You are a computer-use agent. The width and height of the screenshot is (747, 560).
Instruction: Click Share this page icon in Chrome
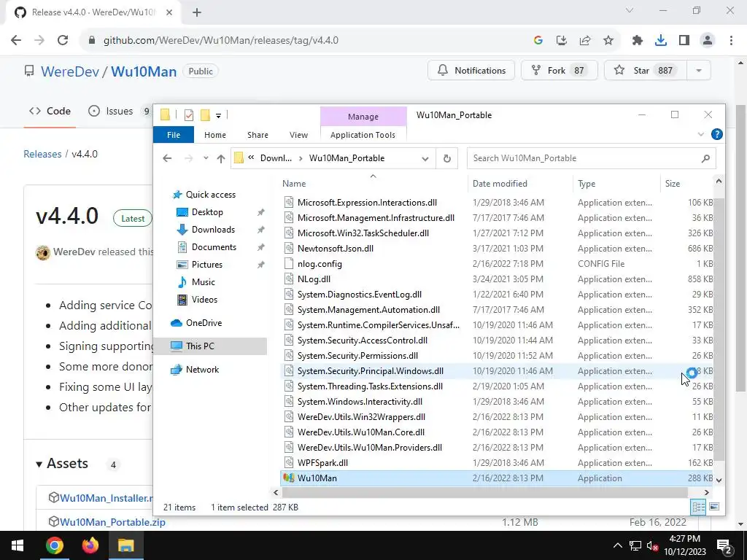(585, 41)
